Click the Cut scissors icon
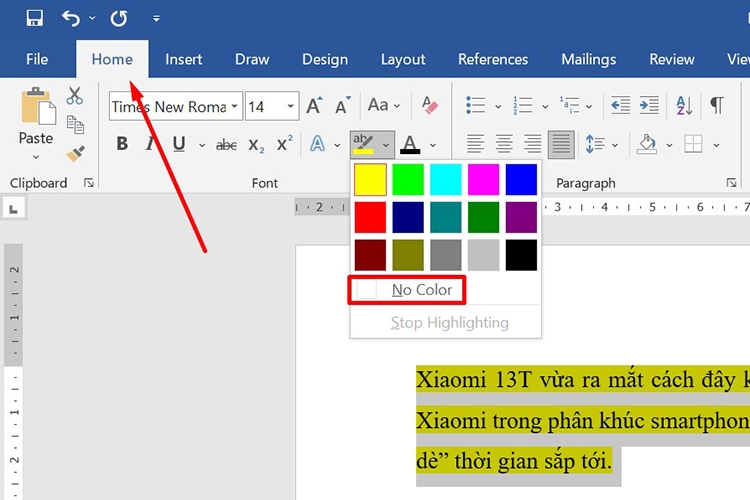This screenshot has width=750, height=500. point(75,96)
